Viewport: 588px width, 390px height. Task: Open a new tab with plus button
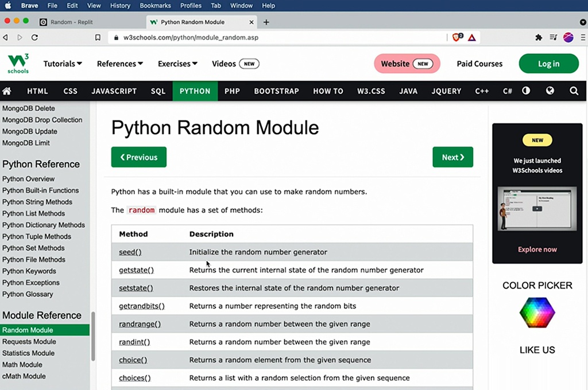click(266, 22)
